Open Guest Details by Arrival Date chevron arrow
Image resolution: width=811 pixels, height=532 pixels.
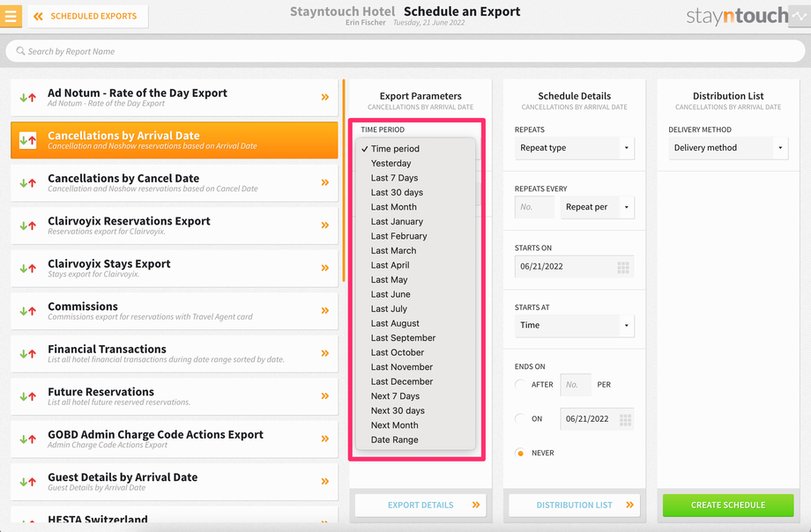(324, 481)
